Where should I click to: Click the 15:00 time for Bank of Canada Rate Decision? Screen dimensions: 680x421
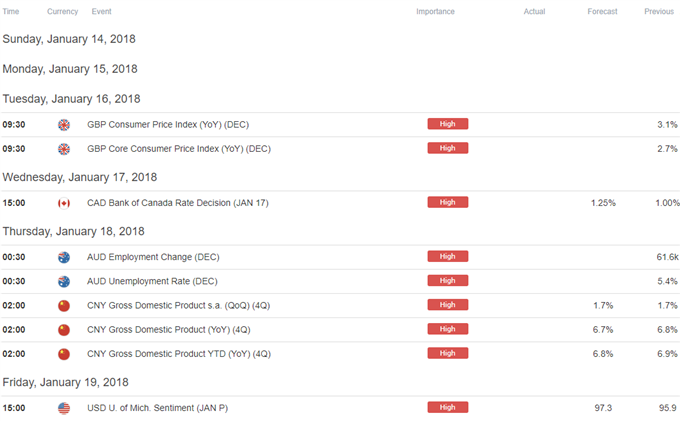[x=14, y=203]
